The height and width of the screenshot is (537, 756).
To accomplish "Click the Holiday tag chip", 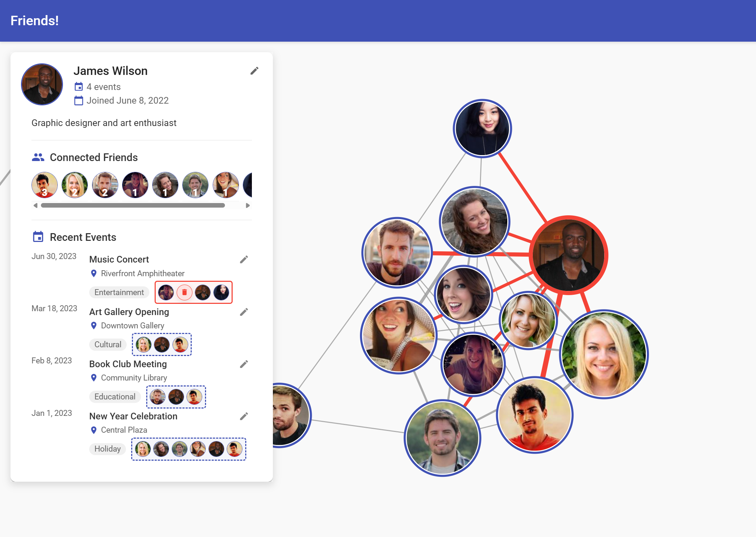I will tap(107, 449).
